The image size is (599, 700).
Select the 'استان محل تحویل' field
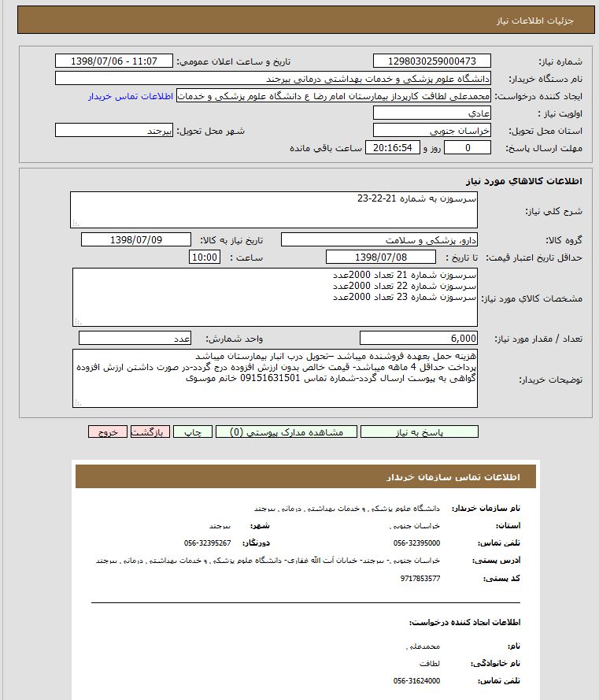click(431, 131)
